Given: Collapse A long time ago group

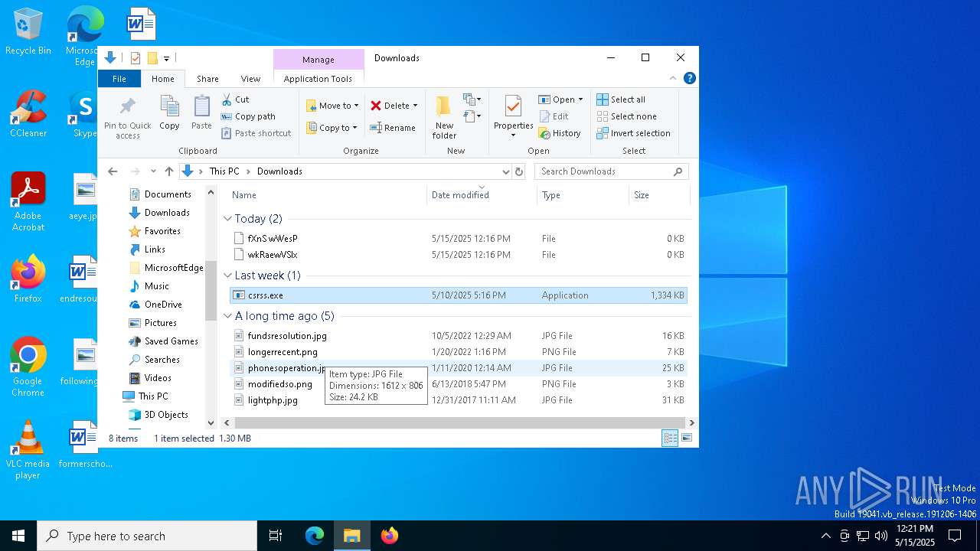Looking at the screenshot, I should [227, 316].
